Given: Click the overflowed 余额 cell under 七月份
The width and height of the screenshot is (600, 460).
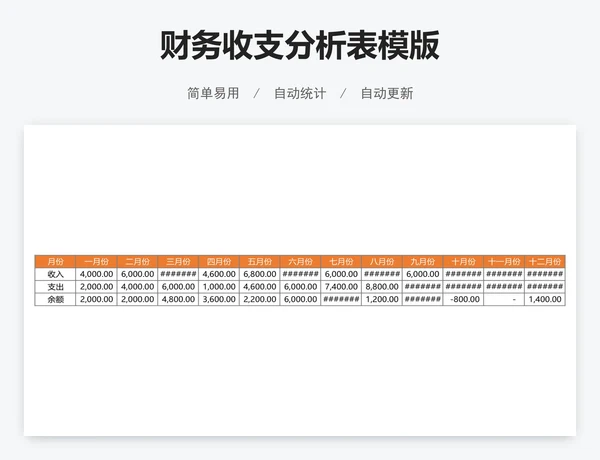Looking at the screenshot, I should (341, 299).
